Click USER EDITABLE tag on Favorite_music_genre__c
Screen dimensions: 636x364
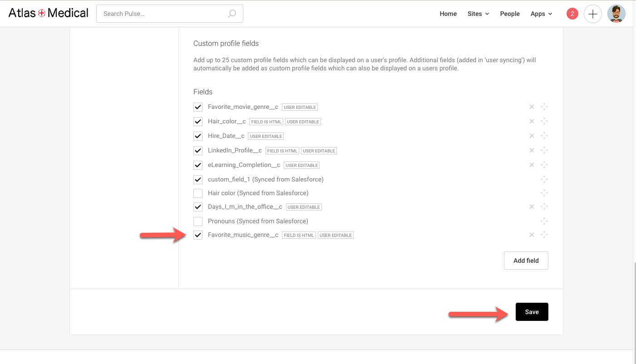coord(335,235)
